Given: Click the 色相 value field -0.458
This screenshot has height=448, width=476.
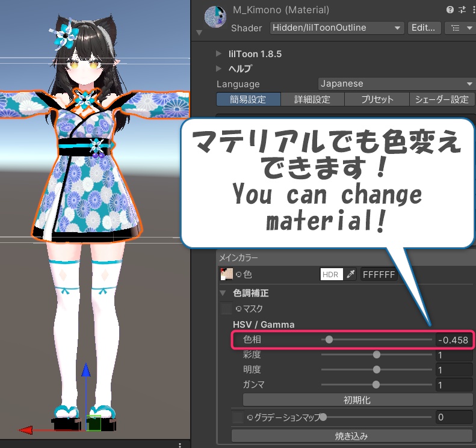Looking at the screenshot, I should 454,340.
